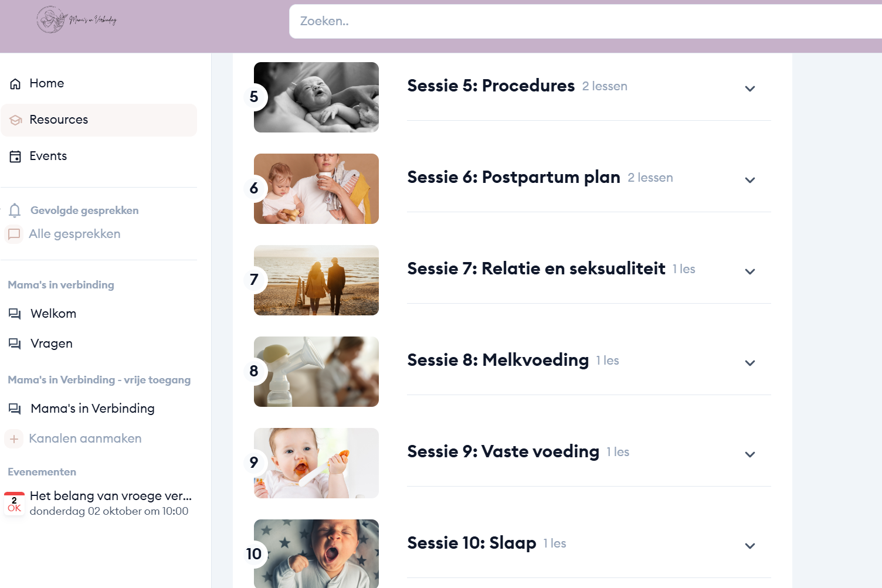Click the Home house icon
The height and width of the screenshot is (588, 882).
click(x=16, y=84)
